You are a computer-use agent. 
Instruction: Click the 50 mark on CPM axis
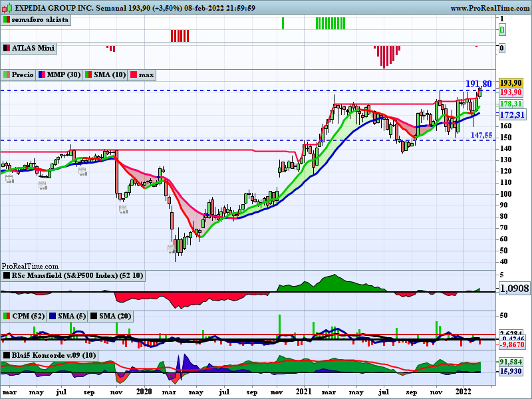click(504, 315)
